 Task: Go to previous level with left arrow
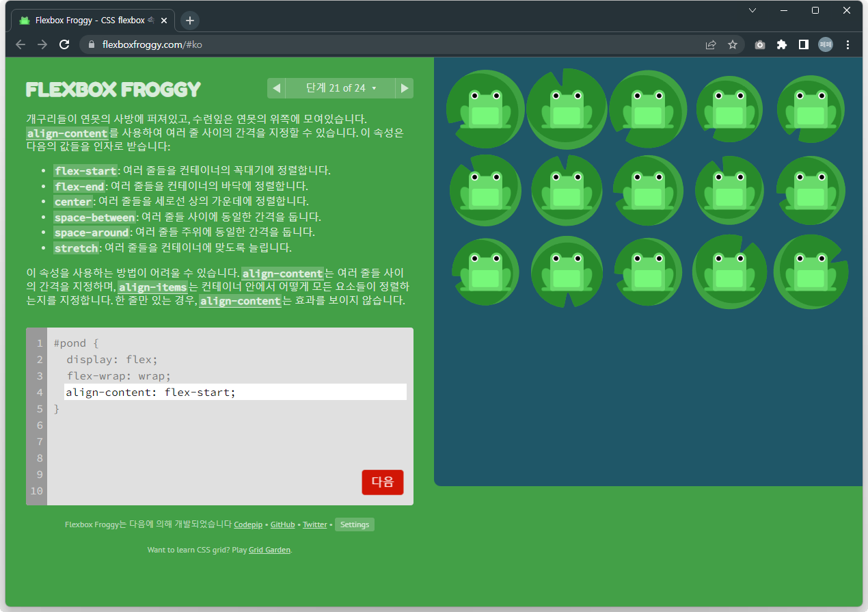point(276,88)
